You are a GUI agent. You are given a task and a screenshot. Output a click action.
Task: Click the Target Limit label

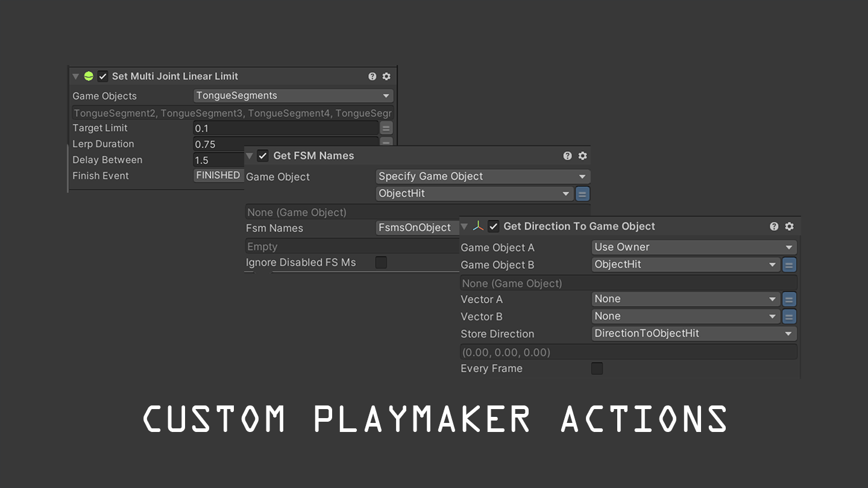(100, 128)
